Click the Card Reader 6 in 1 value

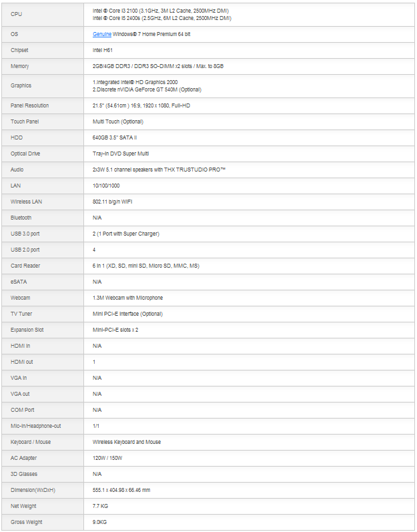pyautogui.click(x=146, y=266)
